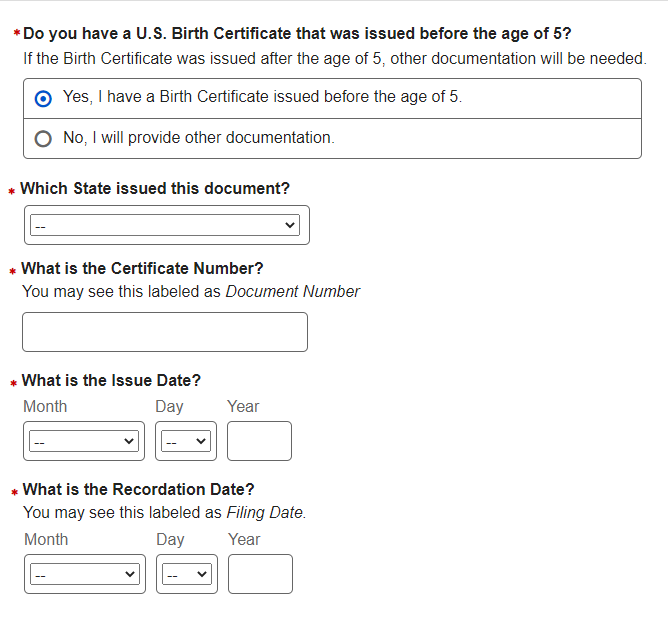668x620 pixels.
Task: Click the 'What is the Issue Date?' label
Action: pos(111,380)
